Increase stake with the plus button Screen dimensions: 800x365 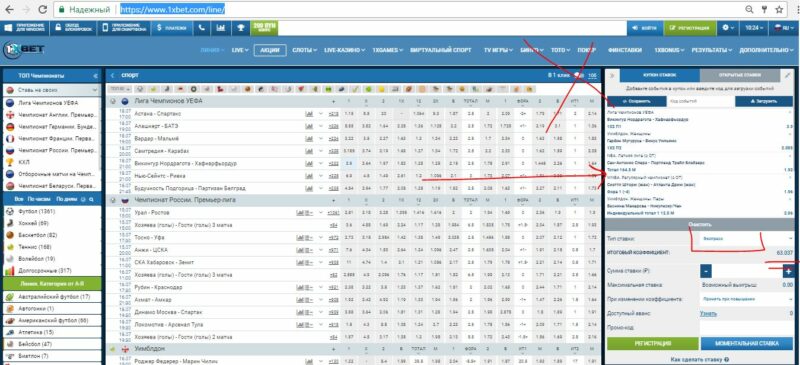pos(788,271)
